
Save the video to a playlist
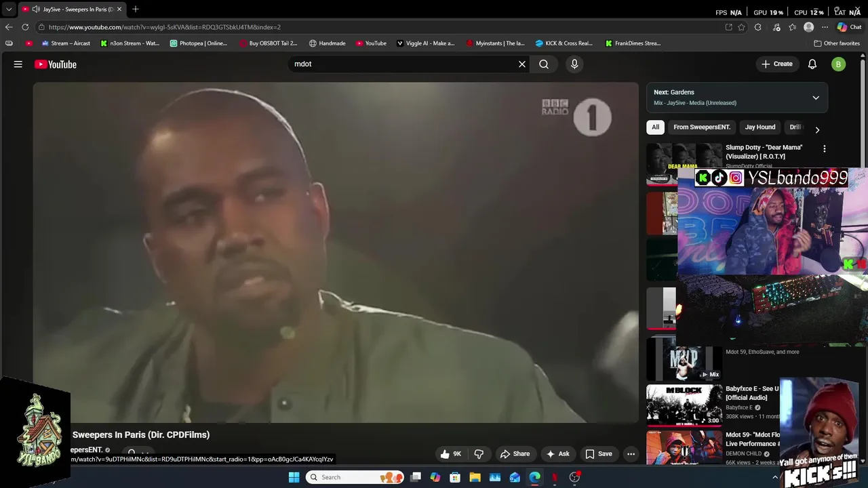tap(599, 454)
